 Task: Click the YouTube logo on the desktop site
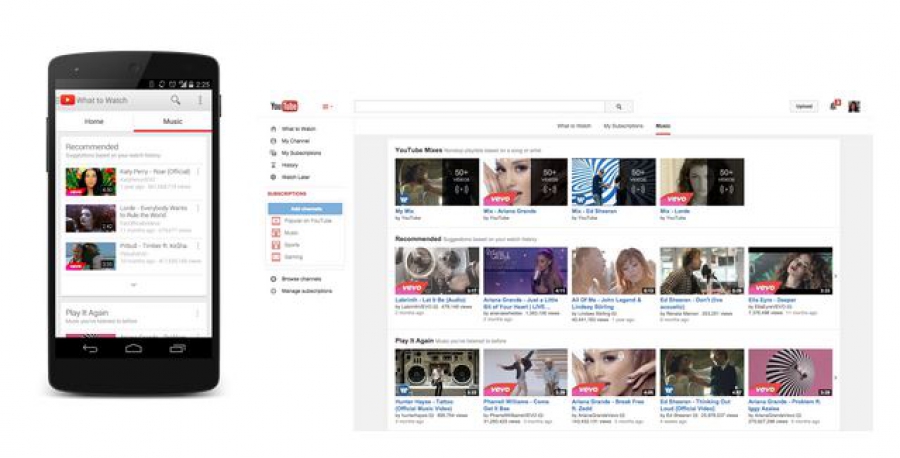pos(284,106)
